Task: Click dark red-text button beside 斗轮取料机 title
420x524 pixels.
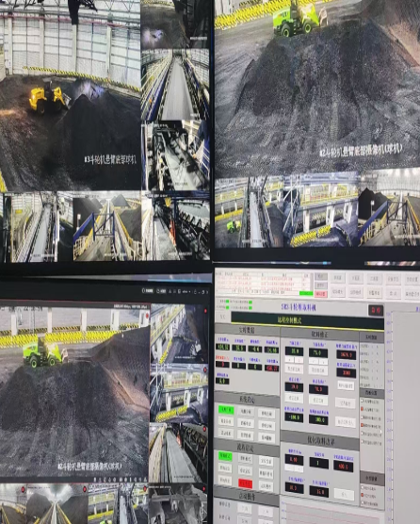Action: [375, 310]
